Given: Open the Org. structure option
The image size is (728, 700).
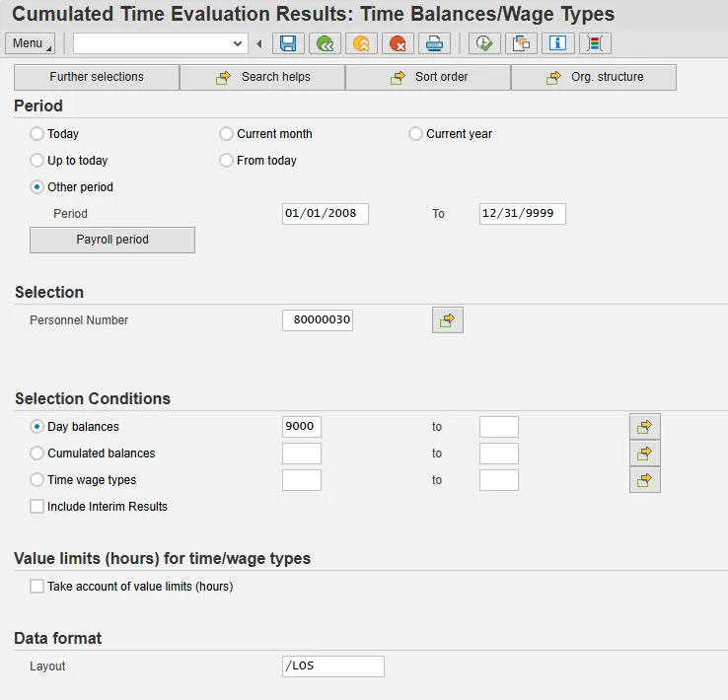Looking at the screenshot, I should 594,77.
